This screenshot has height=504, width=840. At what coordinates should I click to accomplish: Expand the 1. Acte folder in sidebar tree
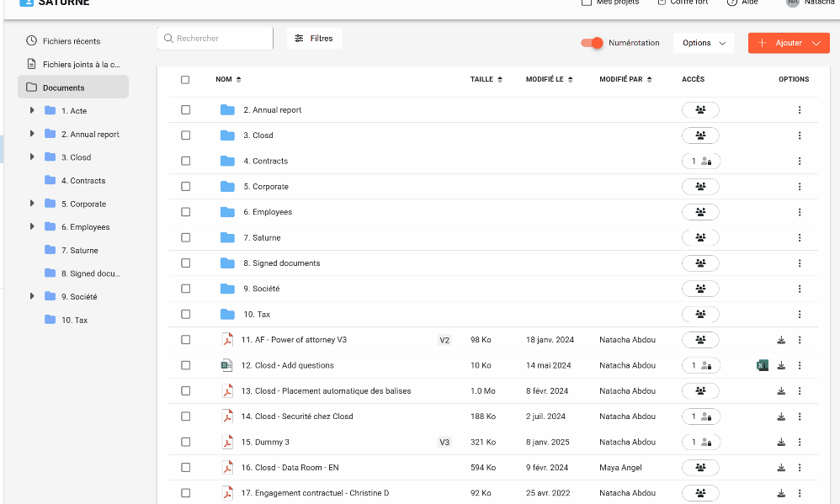32,111
